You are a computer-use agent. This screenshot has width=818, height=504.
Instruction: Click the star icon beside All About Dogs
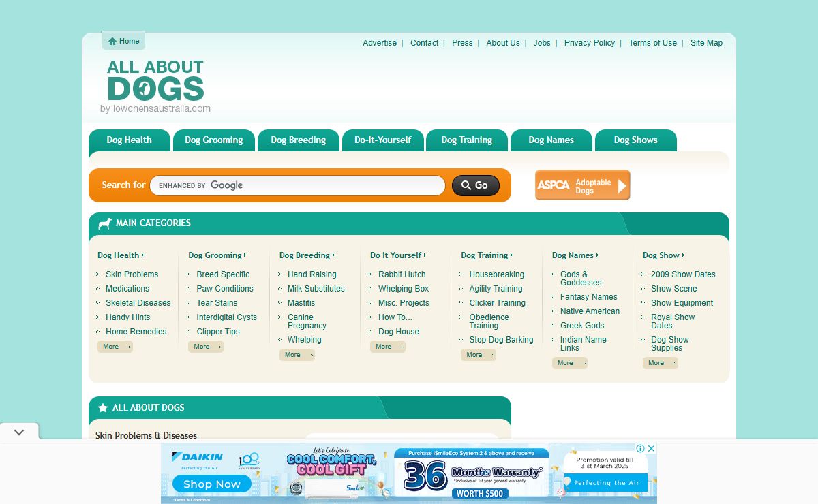tap(103, 408)
